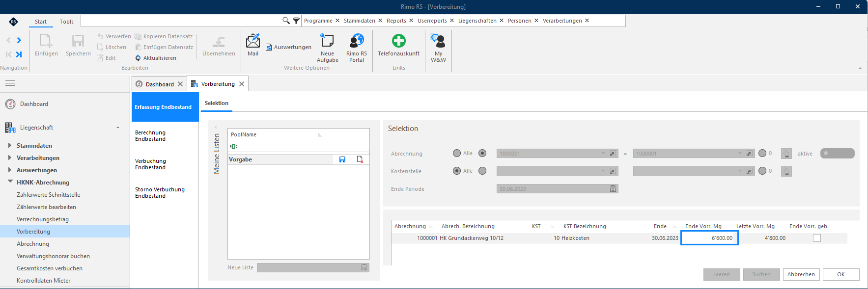Image resolution: width=868 pixels, height=289 pixels.
Task: Select Kostenstelle range radio button
Action: (482, 171)
